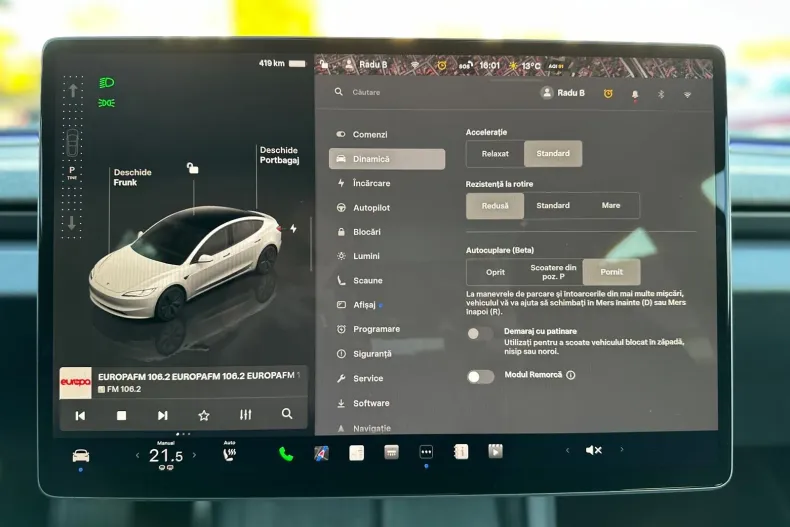This screenshot has width=790, height=527.
Task: Set Autocuplare to Pornit
Action: pos(611,272)
